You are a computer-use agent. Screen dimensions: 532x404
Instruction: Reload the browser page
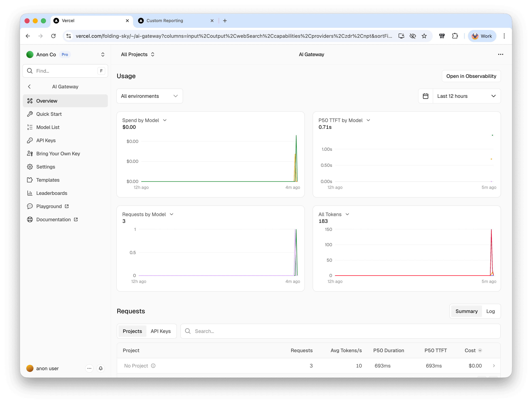click(53, 36)
